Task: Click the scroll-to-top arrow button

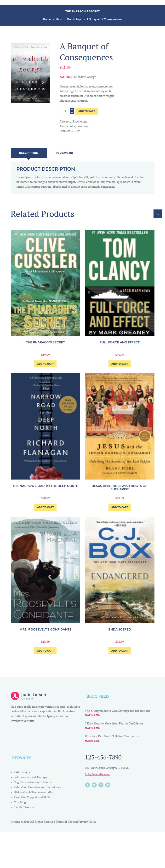Action: [158, 214]
